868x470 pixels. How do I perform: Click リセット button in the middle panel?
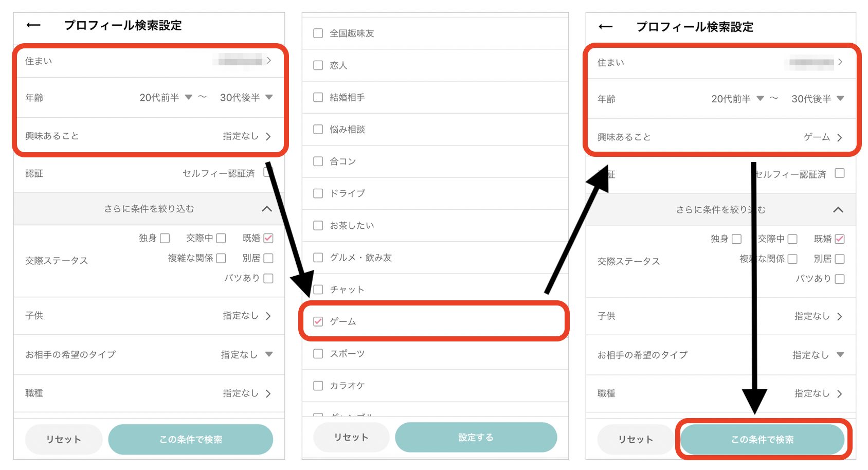[351, 437]
